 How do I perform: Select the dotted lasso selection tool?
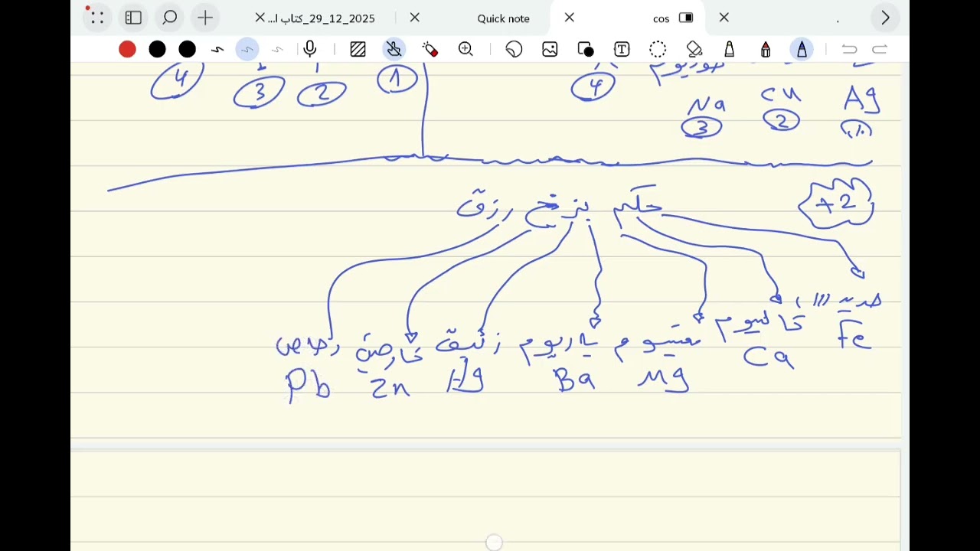click(658, 50)
